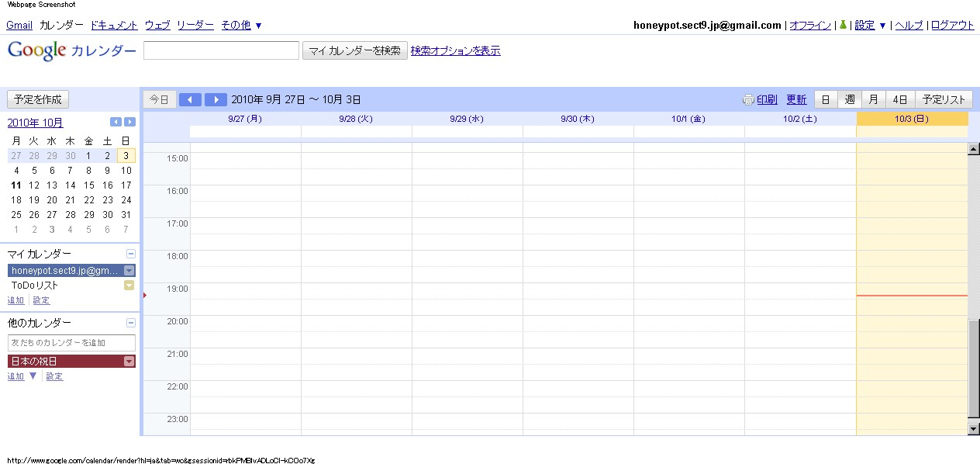This screenshot has height=464, width=980.
Task: Click the 予定を作成 button
Action: click(38, 99)
